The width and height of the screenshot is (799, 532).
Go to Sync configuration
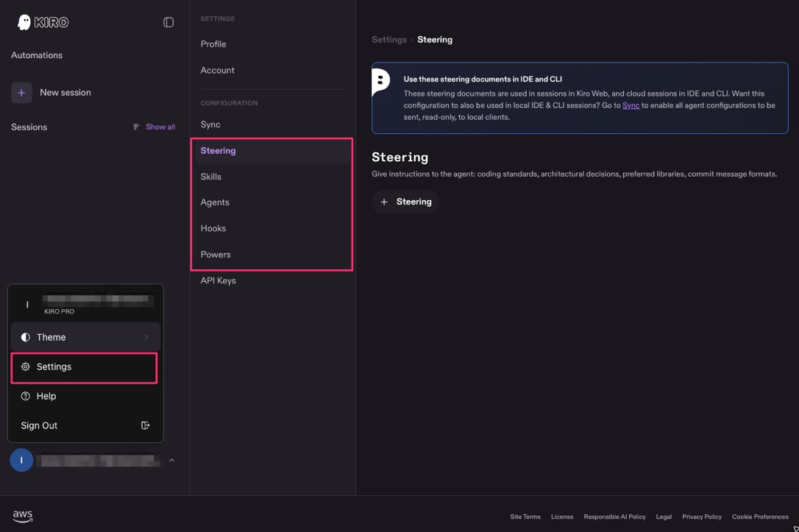coord(210,124)
